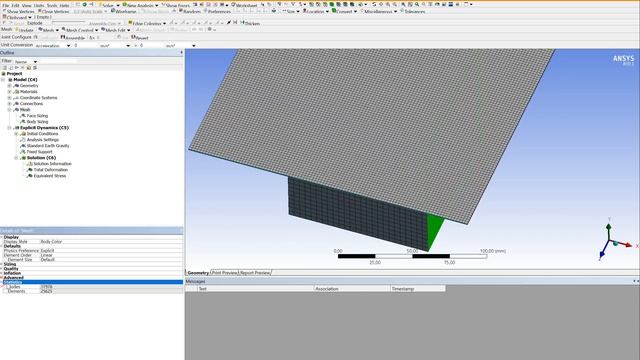The width and height of the screenshot is (640, 360).
Task: Click the Assemble button
Action: point(73,37)
